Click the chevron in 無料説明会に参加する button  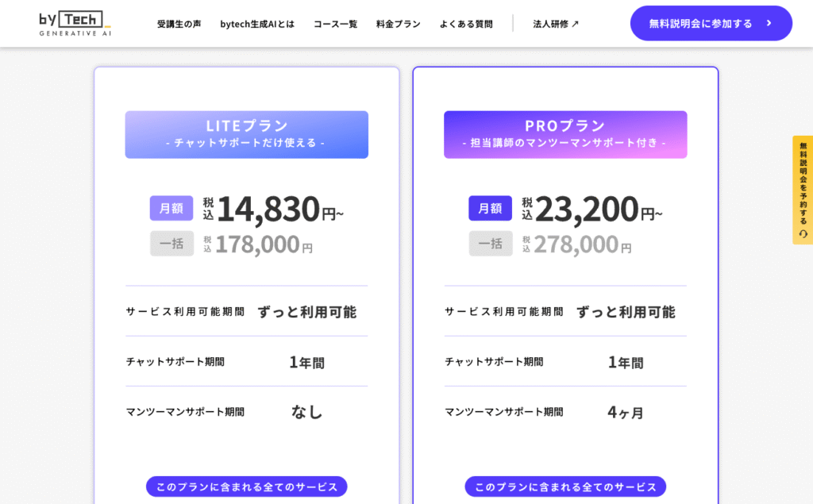[769, 23]
